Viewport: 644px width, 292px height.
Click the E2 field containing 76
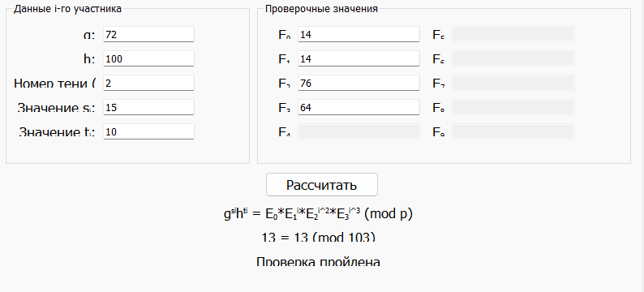(358, 83)
